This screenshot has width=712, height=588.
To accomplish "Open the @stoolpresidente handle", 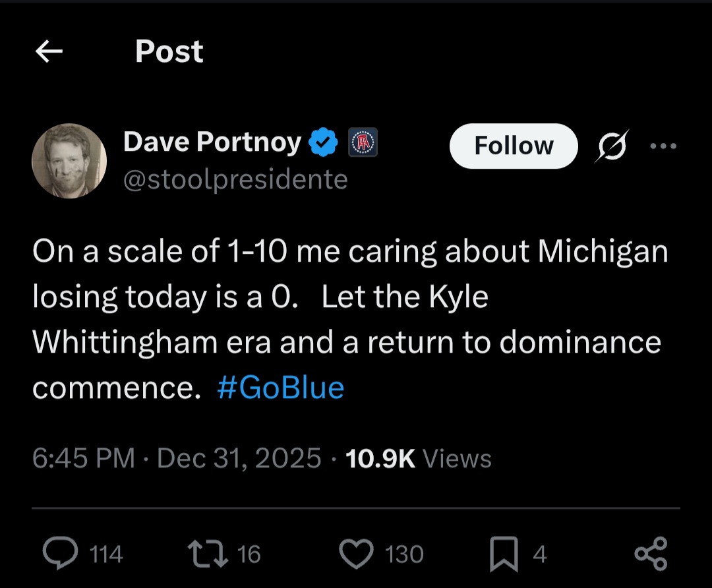I will (235, 179).
